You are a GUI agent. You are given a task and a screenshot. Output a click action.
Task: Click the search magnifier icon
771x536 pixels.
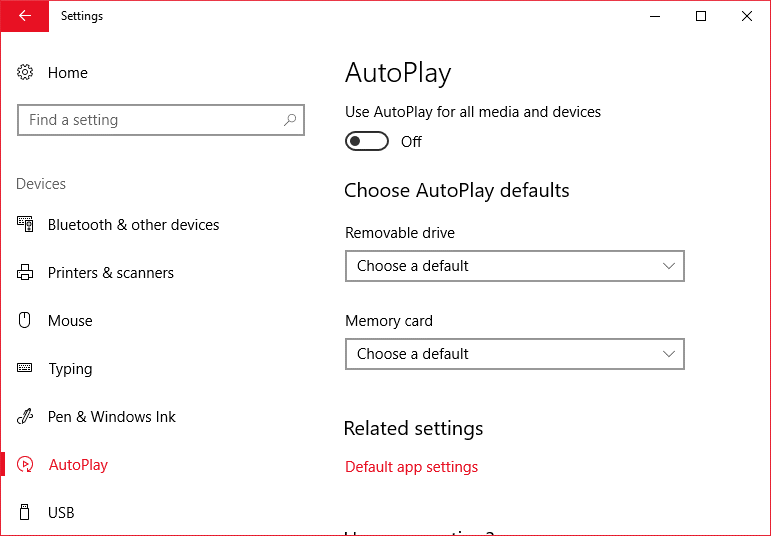(x=290, y=120)
